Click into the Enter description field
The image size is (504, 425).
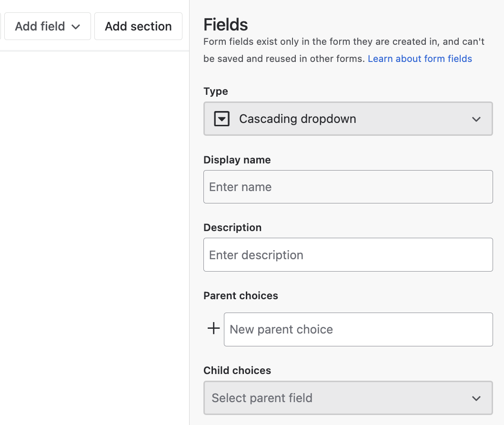[348, 254]
